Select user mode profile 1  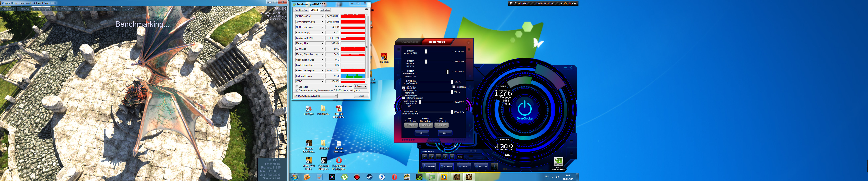click(x=425, y=157)
